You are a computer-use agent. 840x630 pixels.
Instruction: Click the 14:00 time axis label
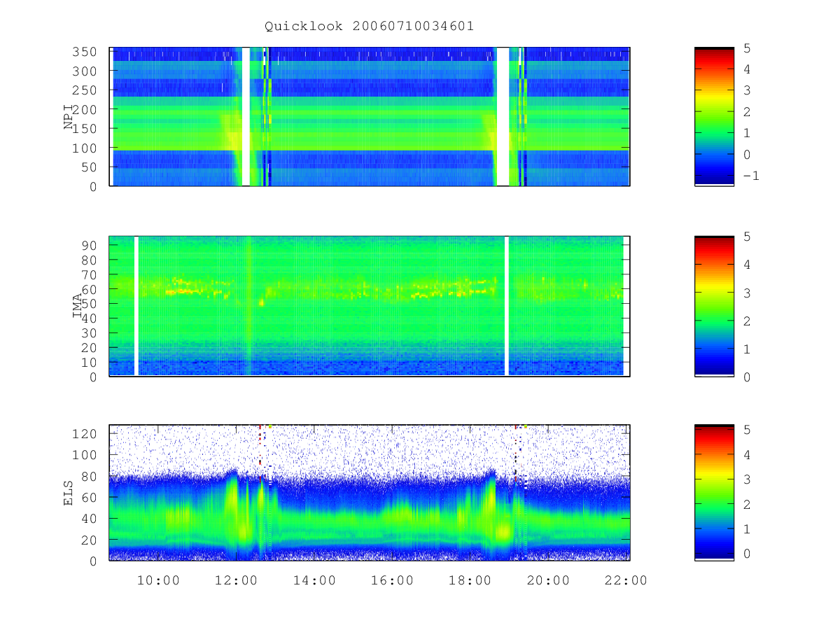314,580
